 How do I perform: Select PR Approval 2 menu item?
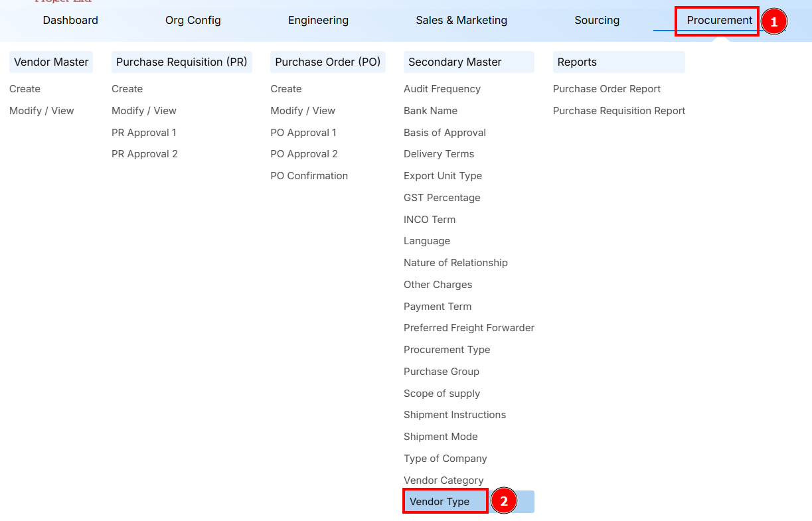(x=145, y=153)
